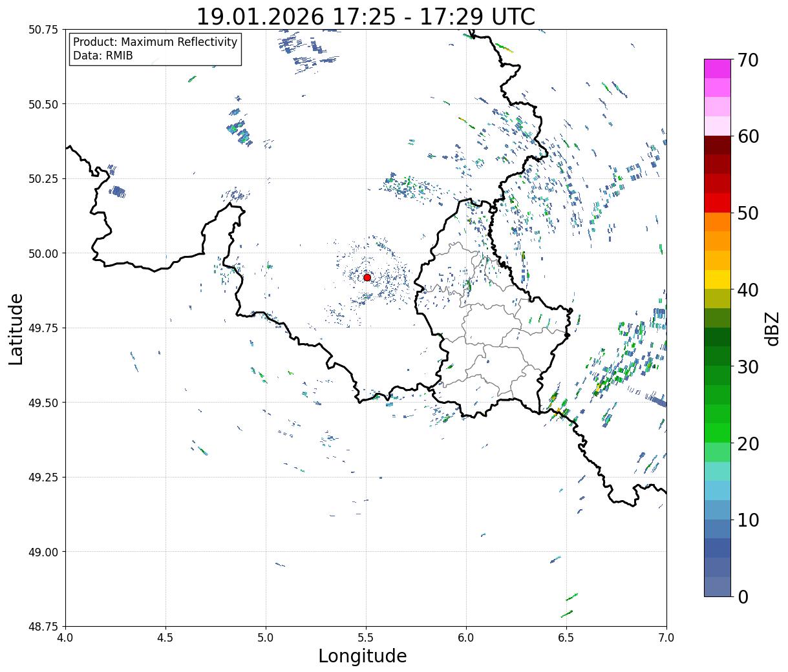Viewport: 788px width, 672px height.
Task: Click the 40 tick on the colorbar
Action: (747, 289)
